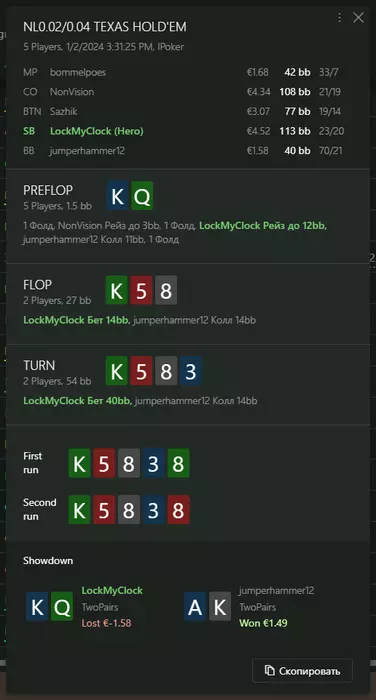The image size is (376, 700).
Task: Click the Ace card in jumperhammer12's showdown hand
Action: pyautogui.click(x=195, y=606)
